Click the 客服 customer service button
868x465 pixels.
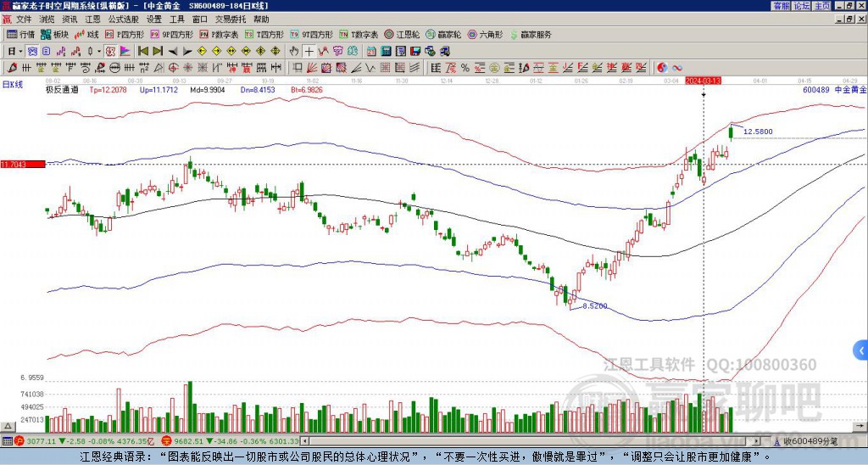(x=782, y=6)
